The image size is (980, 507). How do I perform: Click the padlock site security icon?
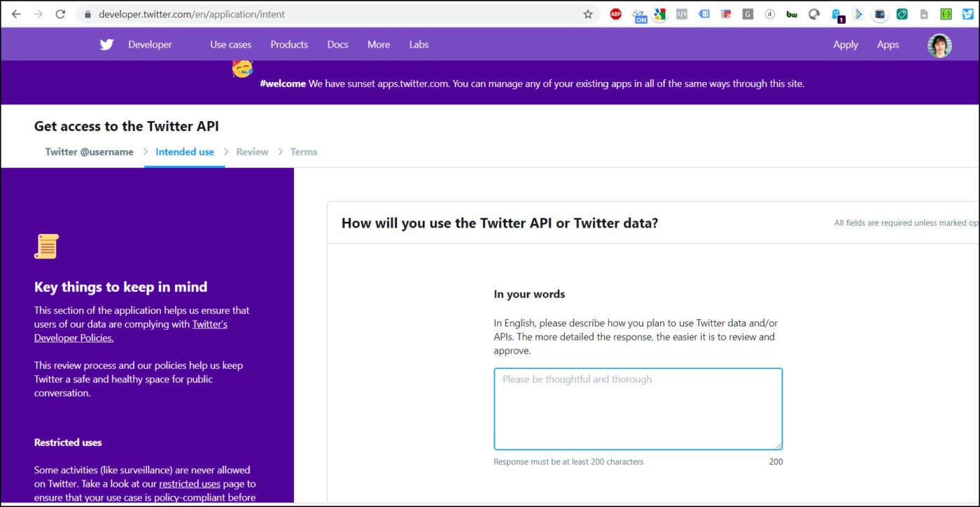[87, 14]
